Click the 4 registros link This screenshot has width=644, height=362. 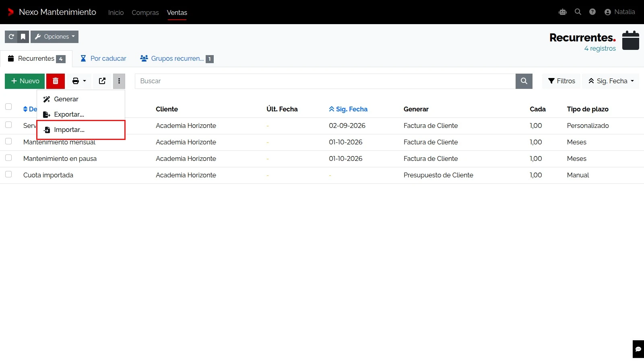(600, 48)
